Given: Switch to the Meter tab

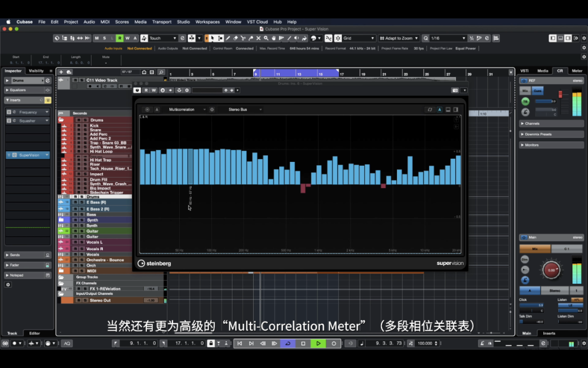Looking at the screenshot, I should coord(577,70).
